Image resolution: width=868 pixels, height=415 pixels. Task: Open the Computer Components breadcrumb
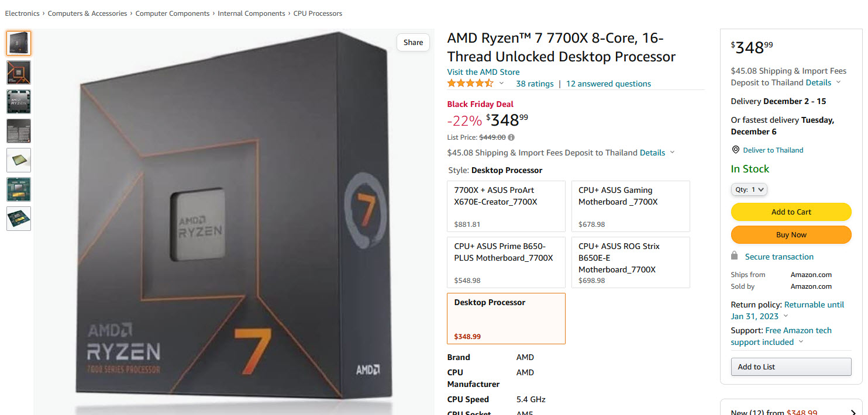[173, 13]
